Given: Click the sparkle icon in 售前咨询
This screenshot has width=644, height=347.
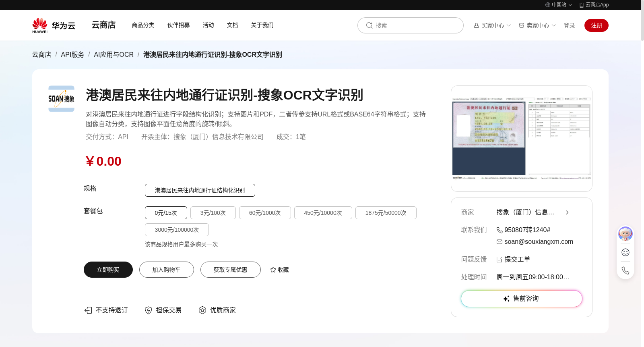Looking at the screenshot, I should coord(506,299).
